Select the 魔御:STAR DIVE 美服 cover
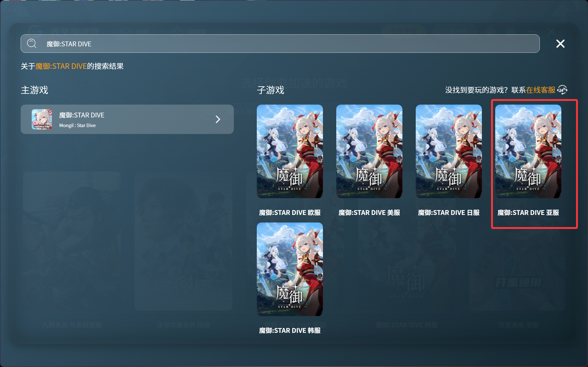Screen dimensions: 588x367 (369, 151)
